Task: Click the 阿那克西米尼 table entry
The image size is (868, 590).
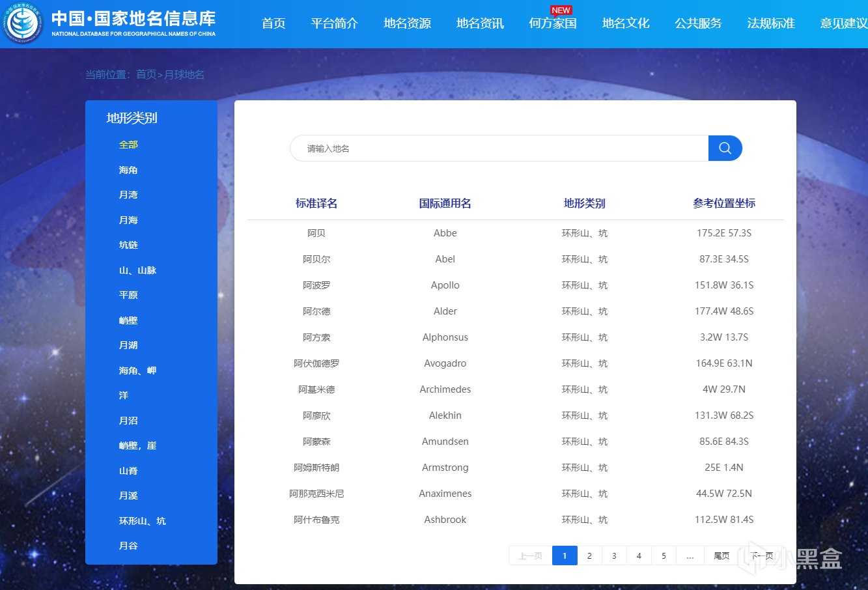Action: click(x=316, y=494)
